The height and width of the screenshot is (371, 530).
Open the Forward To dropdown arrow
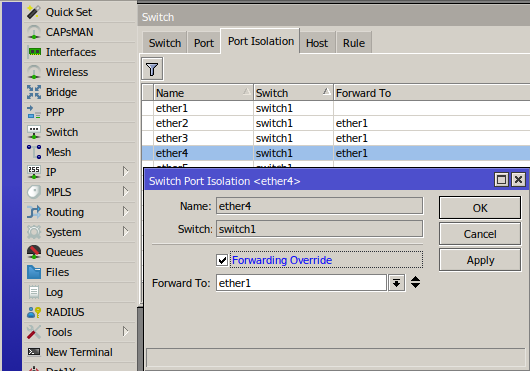pyautogui.click(x=396, y=283)
